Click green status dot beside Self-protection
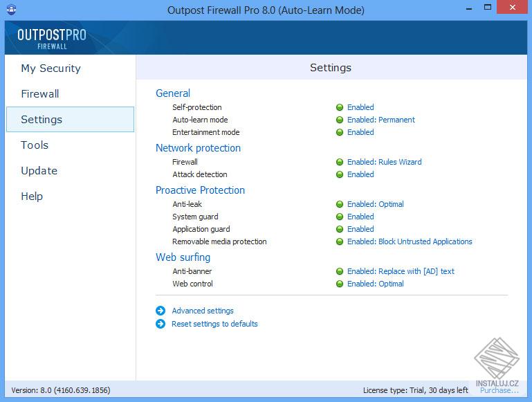This screenshot has width=532, height=402. pyautogui.click(x=339, y=107)
